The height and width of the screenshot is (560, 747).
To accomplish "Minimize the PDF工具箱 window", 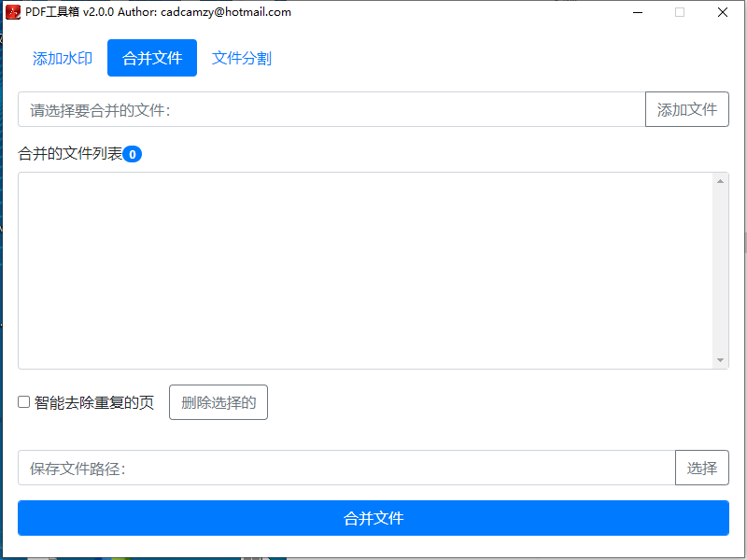I will (x=637, y=12).
